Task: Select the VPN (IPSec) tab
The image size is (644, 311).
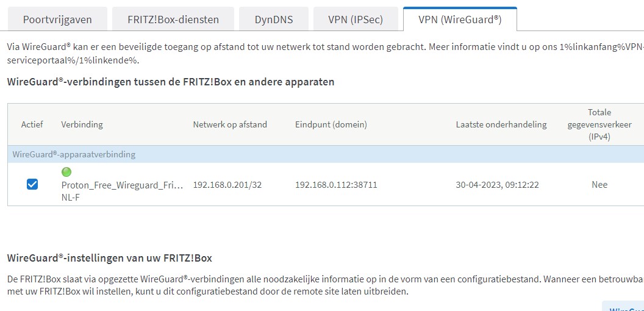Action: (356, 20)
